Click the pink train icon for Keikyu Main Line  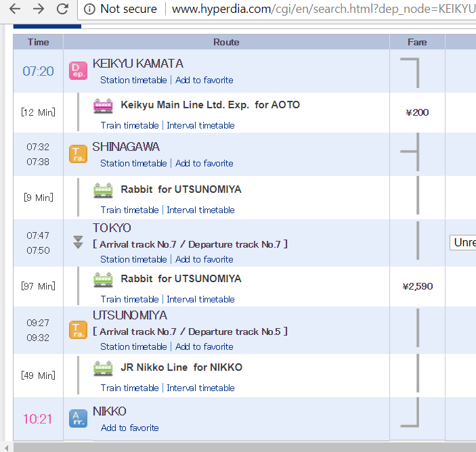tap(103, 106)
